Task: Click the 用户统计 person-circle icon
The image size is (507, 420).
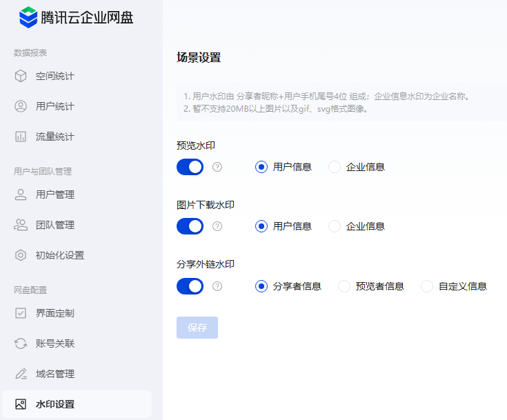Action: coord(21,106)
